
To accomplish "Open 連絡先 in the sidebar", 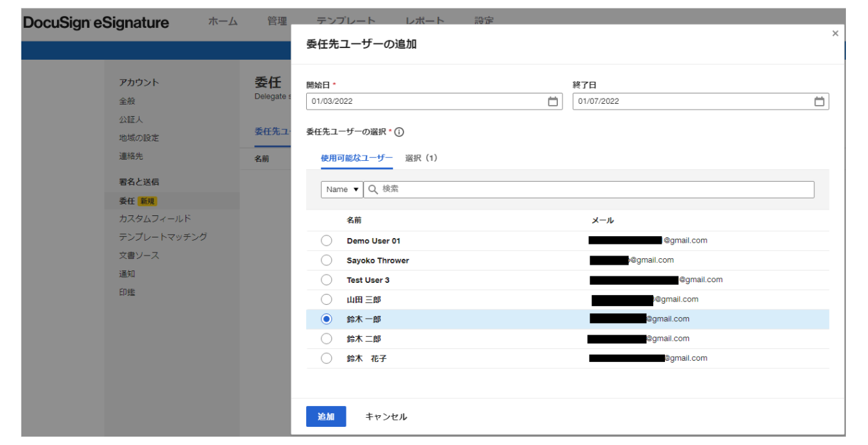I will pos(131,156).
